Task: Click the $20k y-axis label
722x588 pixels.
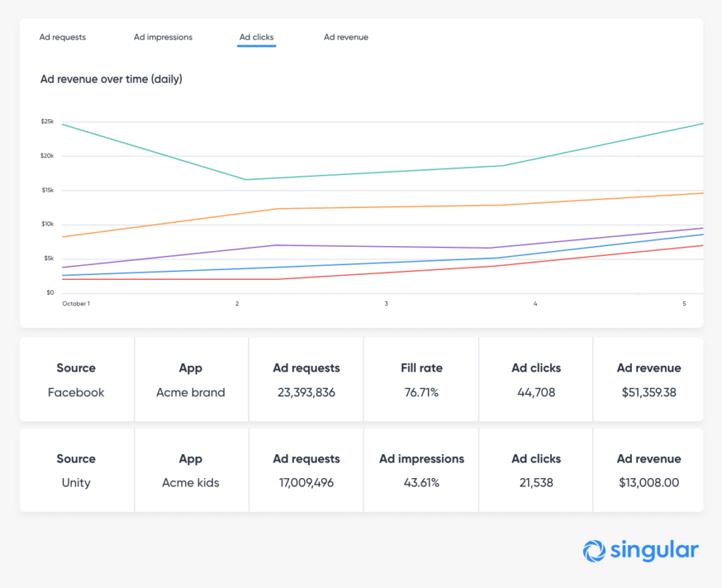Action: pyautogui.click(x=47, y=156)
